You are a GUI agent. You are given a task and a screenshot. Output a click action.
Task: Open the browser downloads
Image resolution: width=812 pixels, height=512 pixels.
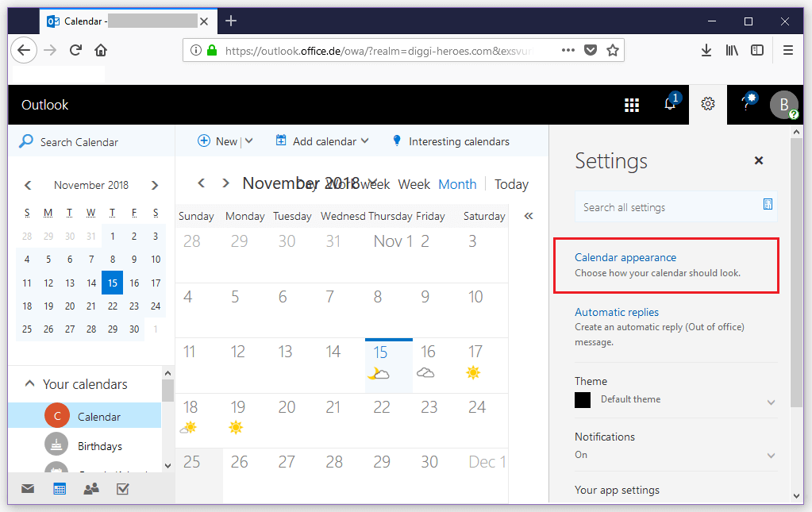coord(706,50)
